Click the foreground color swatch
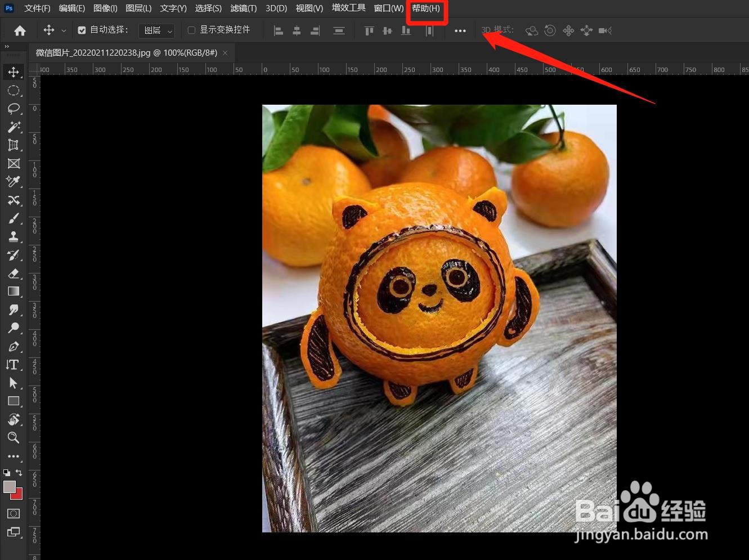The width and height of the screenshot is (749, 560). tap(8, 487)
